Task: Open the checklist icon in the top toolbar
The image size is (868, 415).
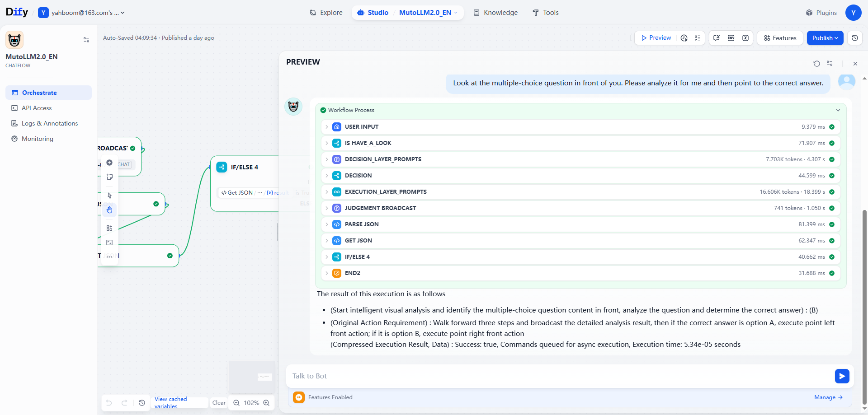Action: [x=698, y=38]
